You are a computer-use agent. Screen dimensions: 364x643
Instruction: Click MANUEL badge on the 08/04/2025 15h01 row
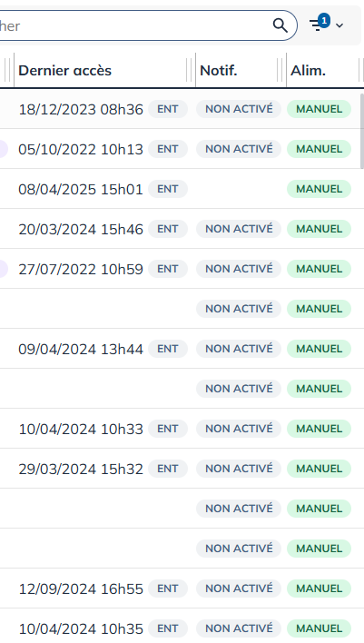[319, 189]
